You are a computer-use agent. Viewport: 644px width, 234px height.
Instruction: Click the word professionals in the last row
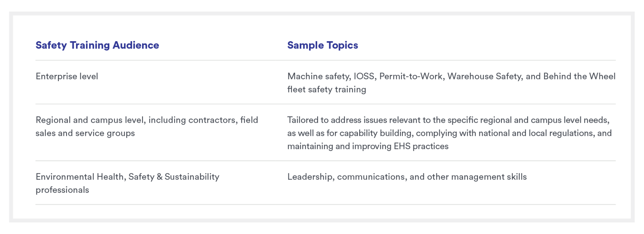pos(62,190)
